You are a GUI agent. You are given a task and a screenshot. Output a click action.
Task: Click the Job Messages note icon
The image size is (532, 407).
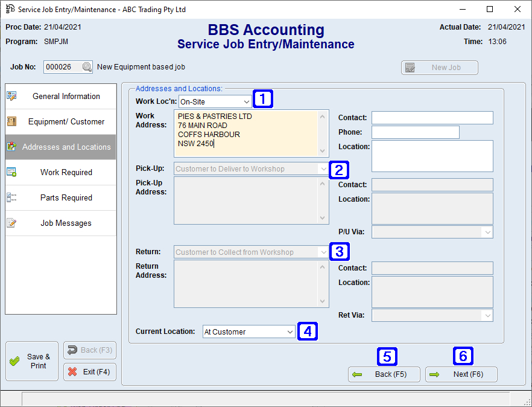(x=12, y=223)
